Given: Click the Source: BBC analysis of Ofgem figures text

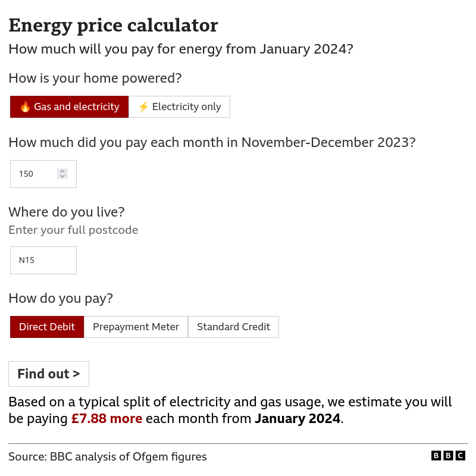Looking at the screenshot, I should [x=107, y=456].
